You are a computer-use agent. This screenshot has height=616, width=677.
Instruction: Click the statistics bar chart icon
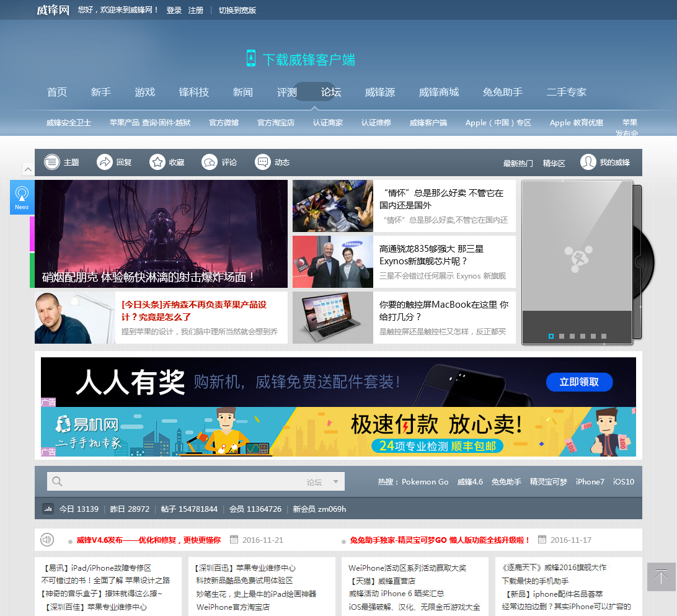tap(48, 509)
